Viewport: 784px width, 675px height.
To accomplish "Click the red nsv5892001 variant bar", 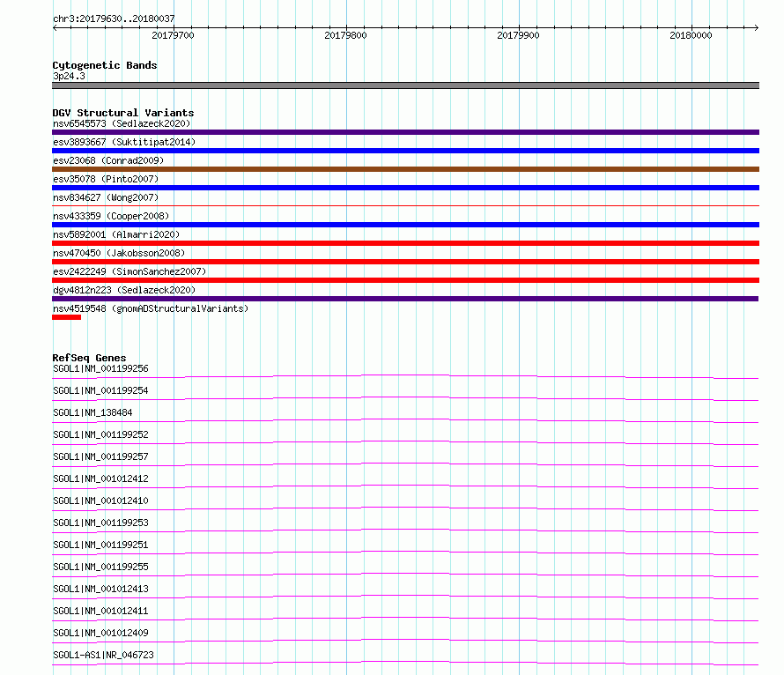I will 405,243.
